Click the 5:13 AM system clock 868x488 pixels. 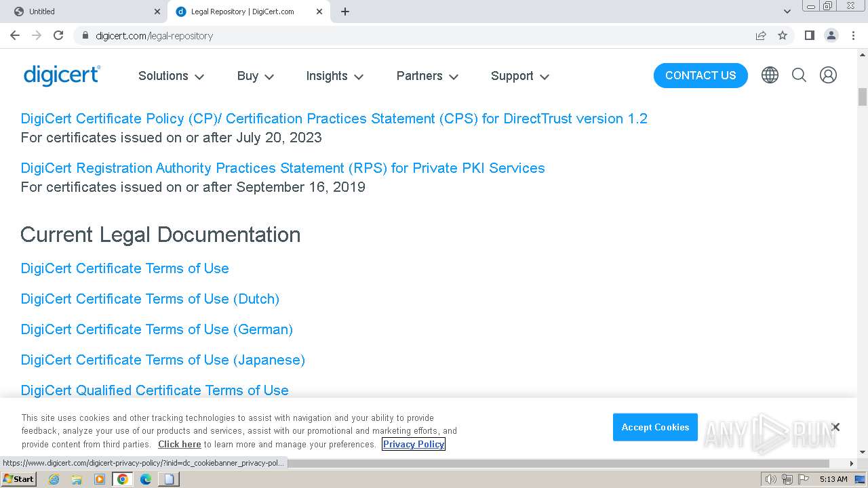[x=833, y=479]
